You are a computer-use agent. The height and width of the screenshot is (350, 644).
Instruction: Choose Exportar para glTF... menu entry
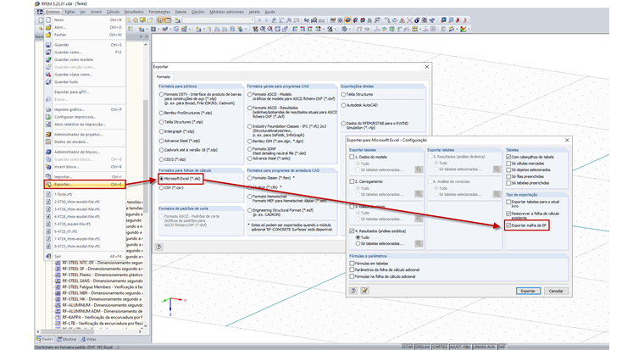pyautogui.click(x=85, y=92)
